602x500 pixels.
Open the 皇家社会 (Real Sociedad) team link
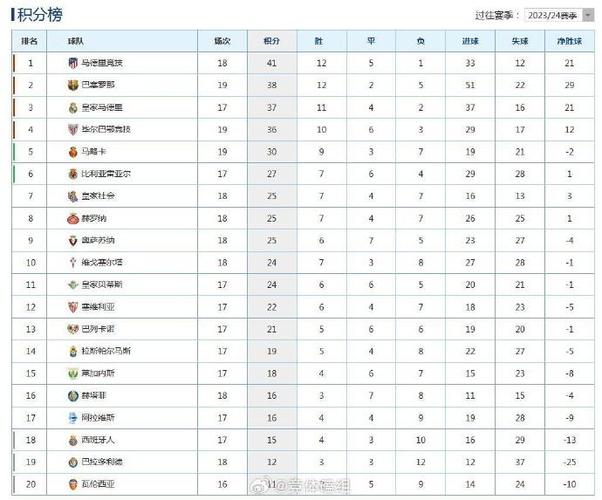pos(98,196)
